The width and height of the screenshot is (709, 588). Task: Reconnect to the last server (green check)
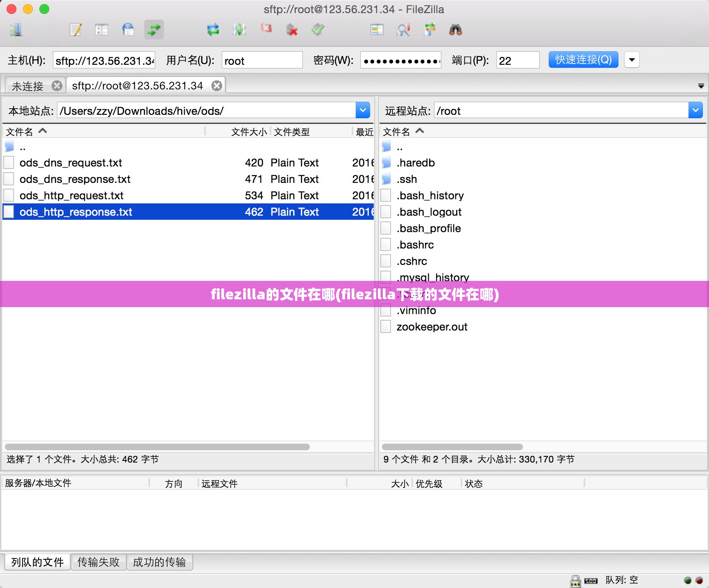[x=318, y=30]
